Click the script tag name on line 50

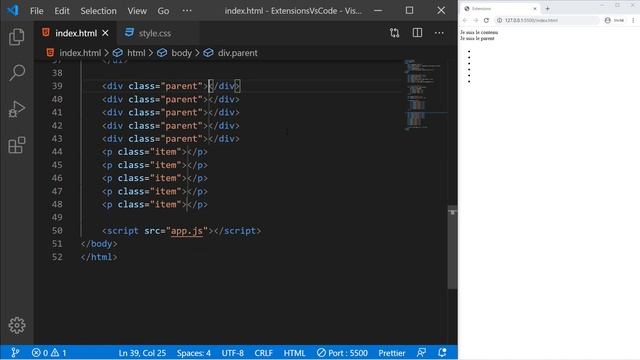point(123,231)
